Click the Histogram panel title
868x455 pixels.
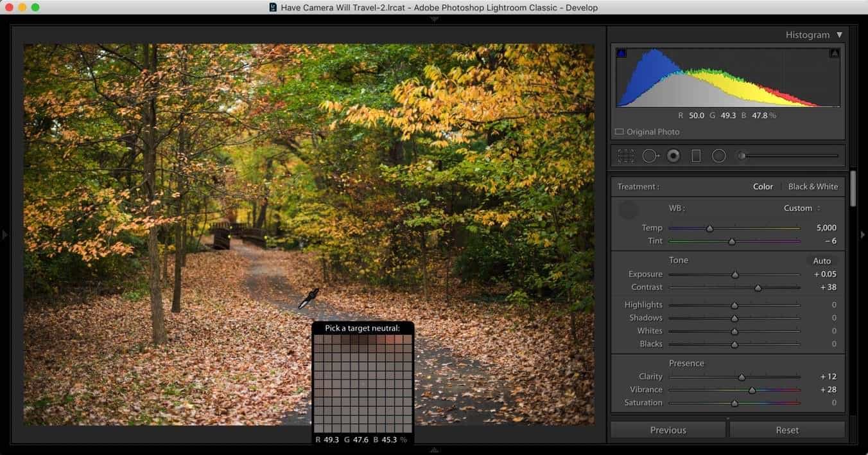click(808, 35)
